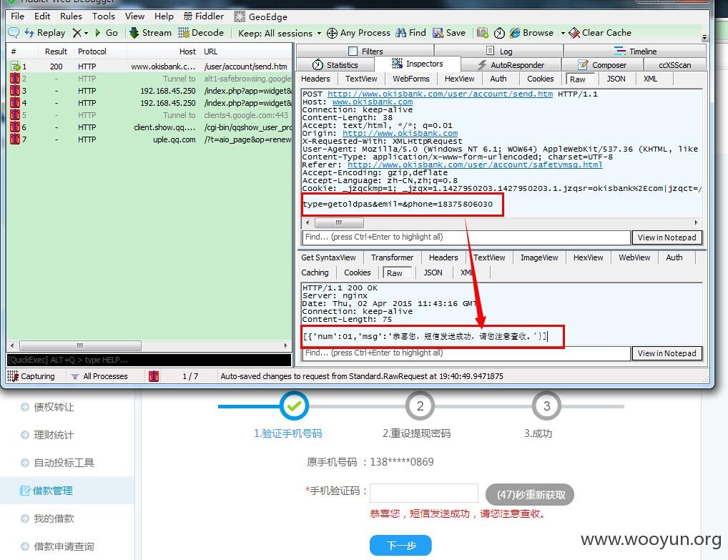Viewport: 728px width, 560px height.
Task: Switch to the Filters tab
Action: (x=365, y=51)
